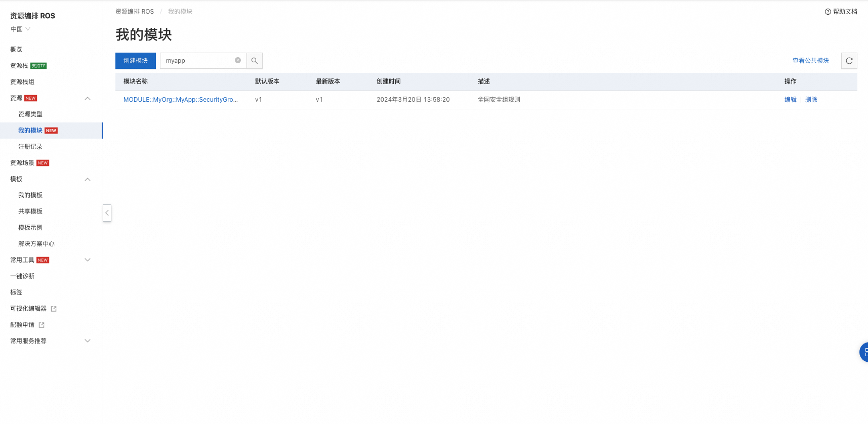Click the 创建时间 column header
The image size is (868, 424).
click(389, 81)
